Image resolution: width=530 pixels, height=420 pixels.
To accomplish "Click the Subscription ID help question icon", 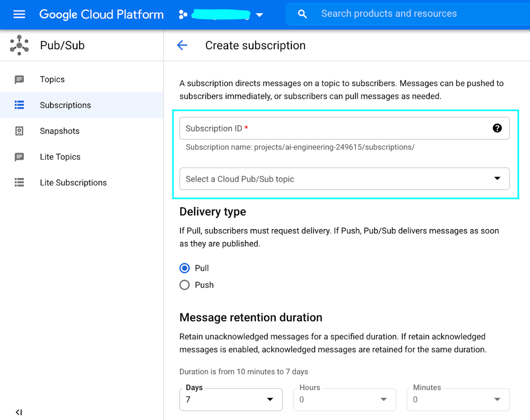I will coord(497,128).
